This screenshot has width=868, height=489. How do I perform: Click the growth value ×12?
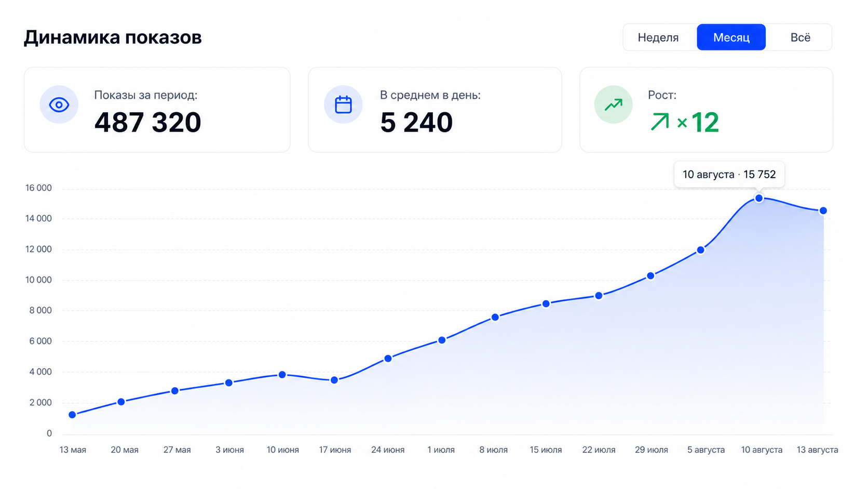click(x=698, y=123)
